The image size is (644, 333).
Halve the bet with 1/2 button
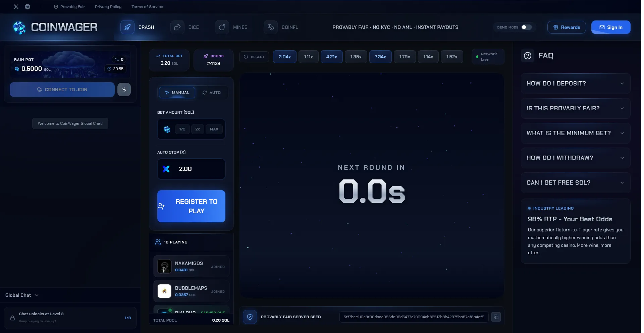point(182,129)
